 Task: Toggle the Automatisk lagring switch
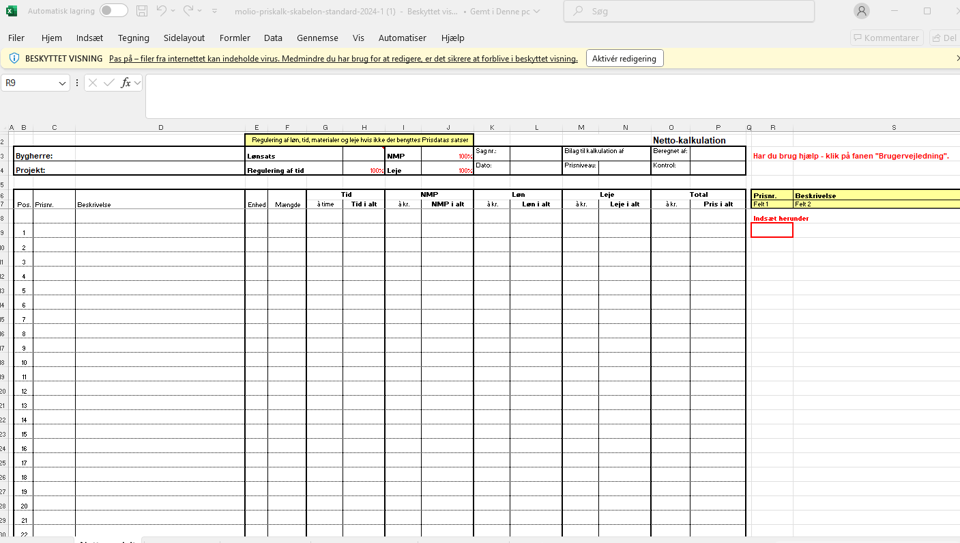click(x=113, y=11)
